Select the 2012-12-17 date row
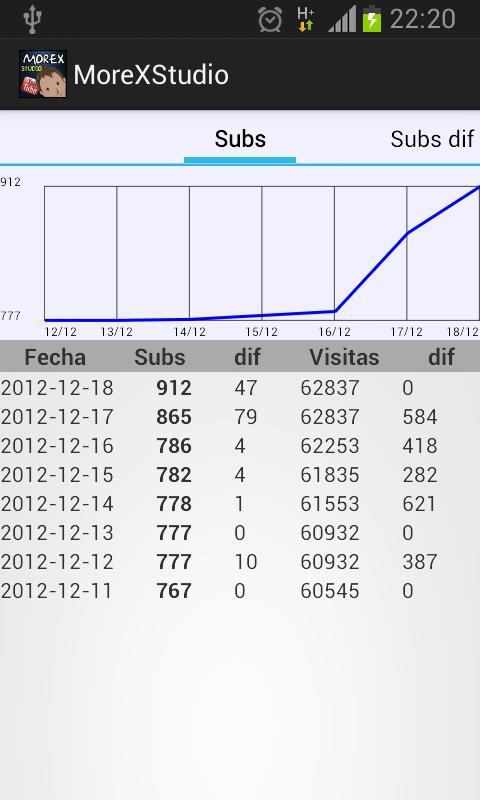 tap(240, 416)
